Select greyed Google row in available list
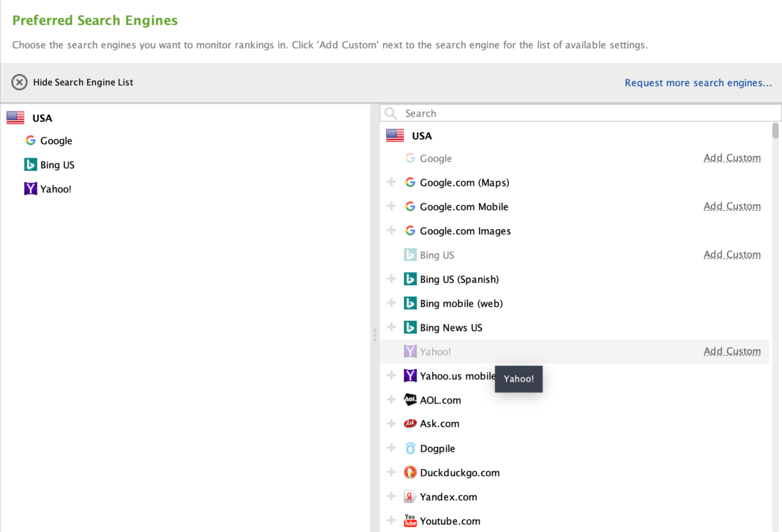782x532 pixels. (x=436, y=158)
